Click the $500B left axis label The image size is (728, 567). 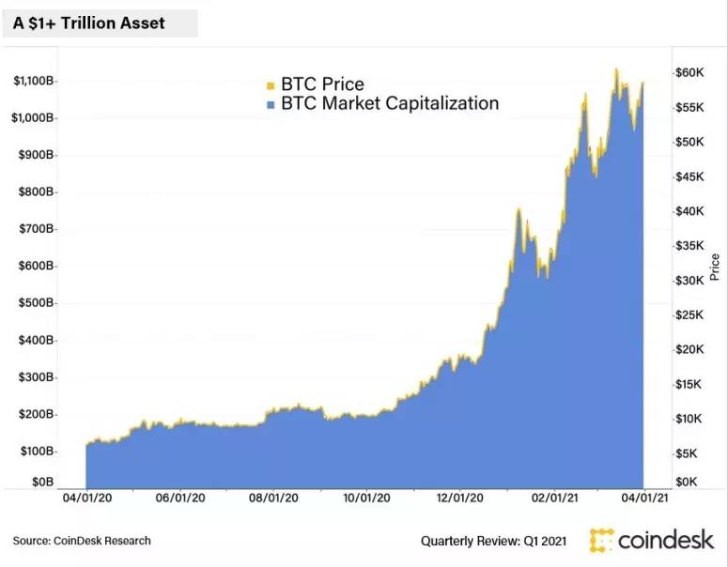pos(36,303)
